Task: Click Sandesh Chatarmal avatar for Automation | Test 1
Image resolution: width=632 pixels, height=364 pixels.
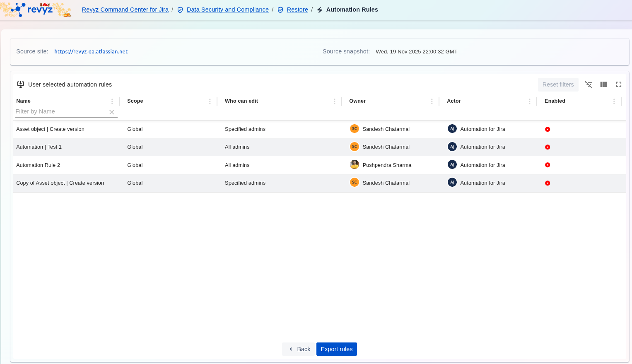Action: click(355, 147)
